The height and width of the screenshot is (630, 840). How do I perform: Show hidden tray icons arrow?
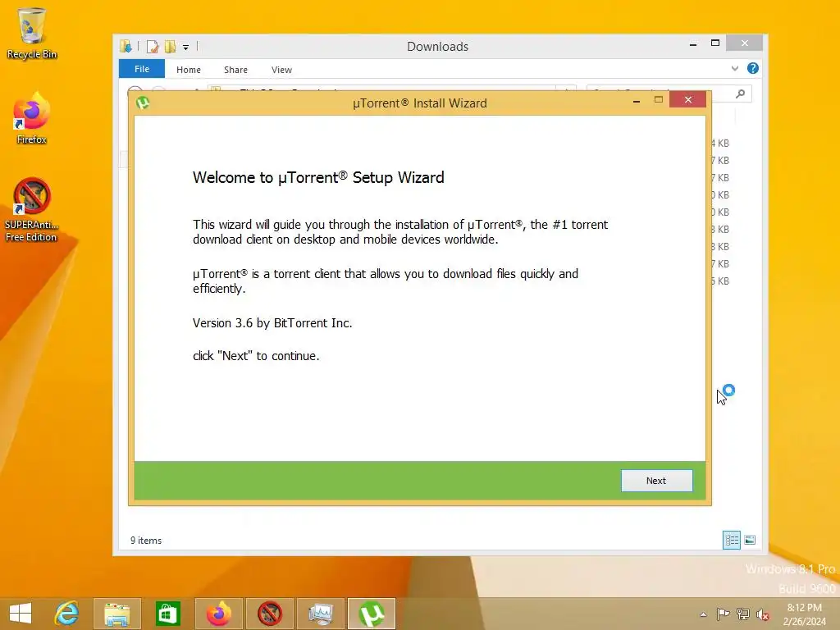[703, 614]
